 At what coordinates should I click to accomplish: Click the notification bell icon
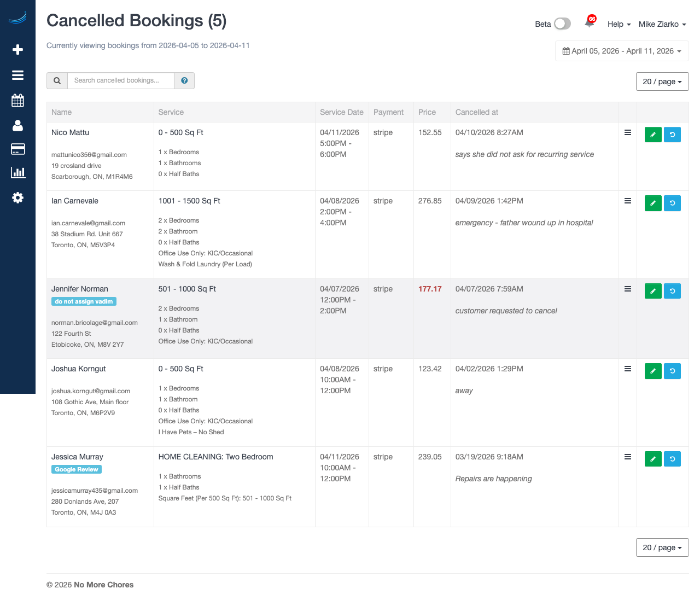(x=590, y=22)
